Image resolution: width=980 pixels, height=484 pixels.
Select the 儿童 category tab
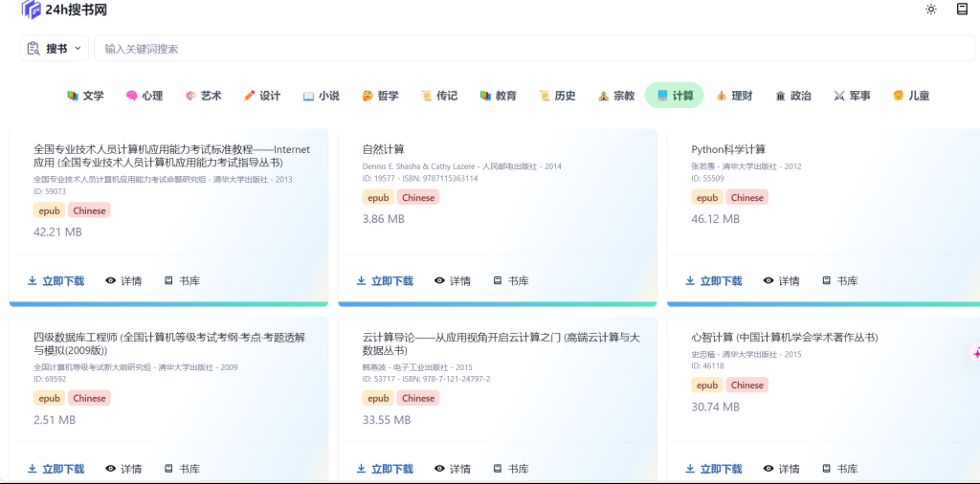point(911,96)
